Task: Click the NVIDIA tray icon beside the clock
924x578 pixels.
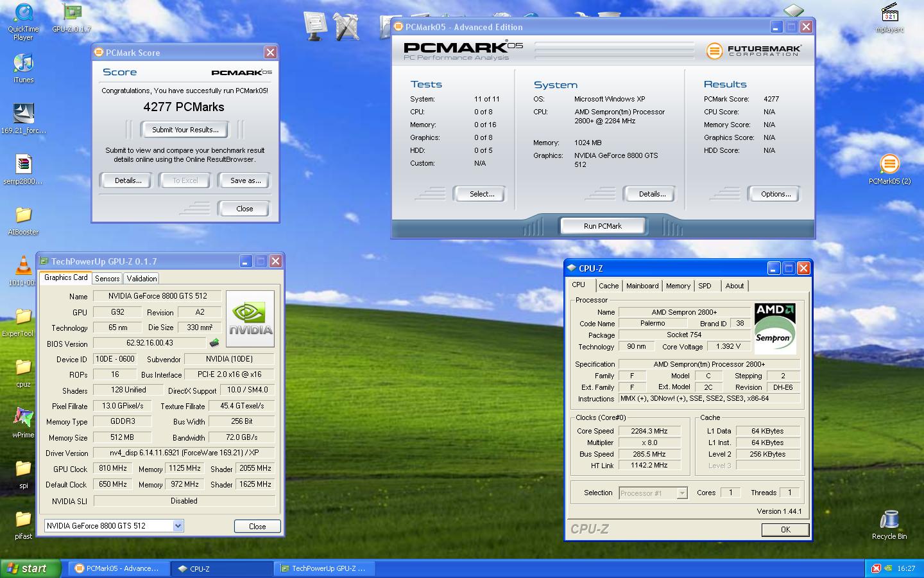Action: pyautogui.click(x=888, y=568)
